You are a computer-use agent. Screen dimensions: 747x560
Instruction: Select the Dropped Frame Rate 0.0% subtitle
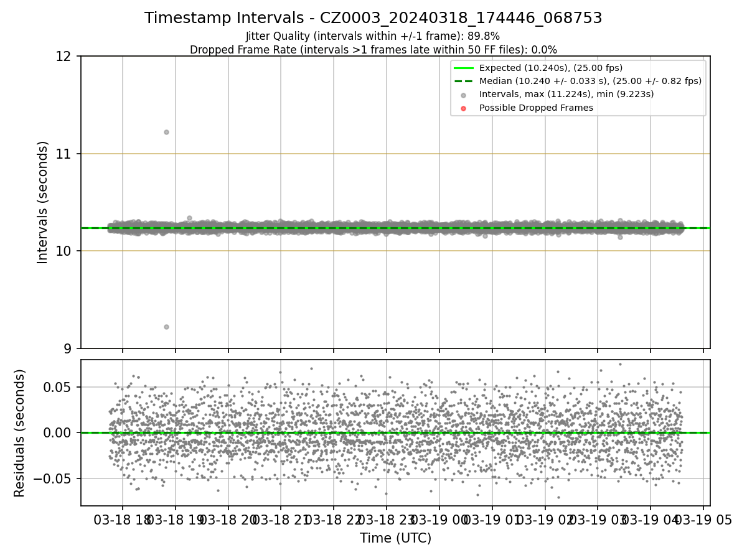pos(374,49)
